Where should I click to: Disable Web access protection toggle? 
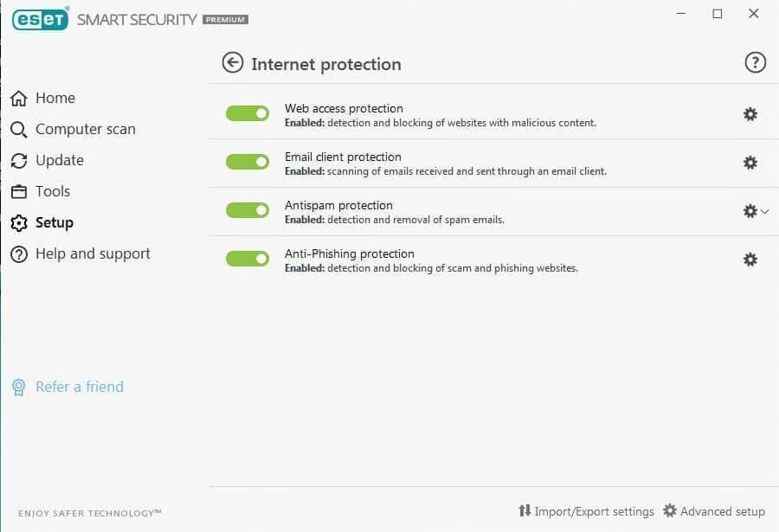pyautogui.click(x=248, y=113)
